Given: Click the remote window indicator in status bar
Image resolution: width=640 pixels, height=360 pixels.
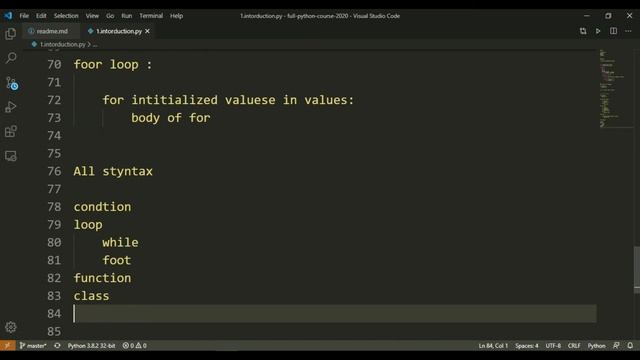Looking at the screenshot, I should coord(7,345).
